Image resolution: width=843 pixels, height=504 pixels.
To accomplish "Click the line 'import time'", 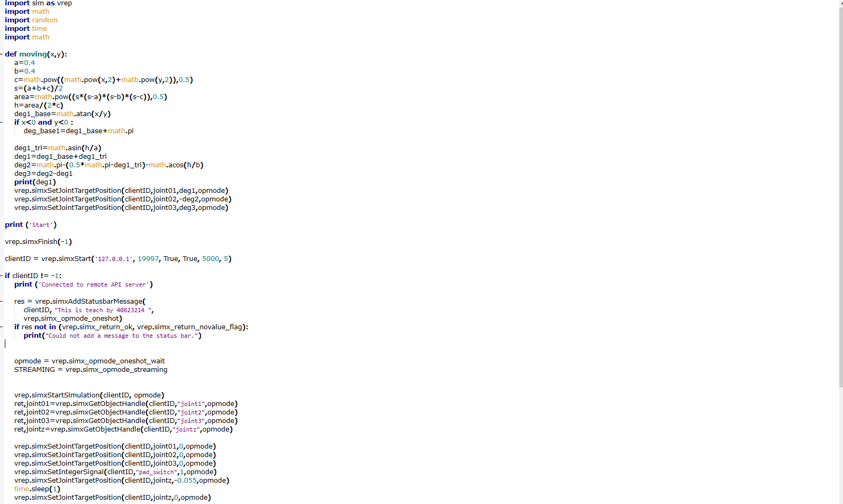I will click(x=26, y=29).
